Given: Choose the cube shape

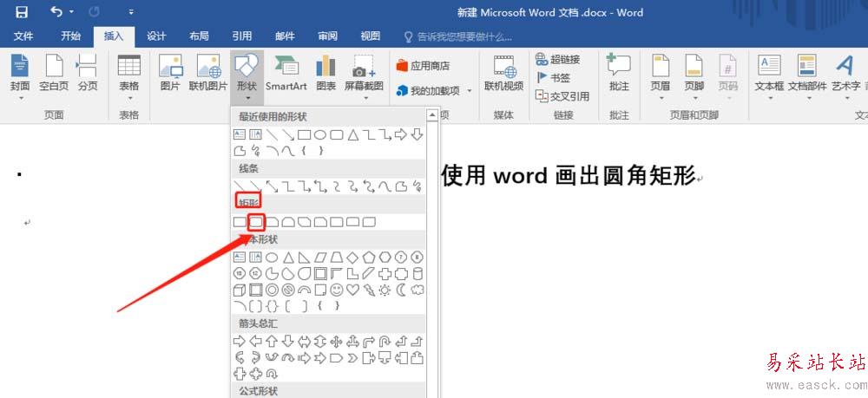Looking at the screenshot, I should (240, 290).
